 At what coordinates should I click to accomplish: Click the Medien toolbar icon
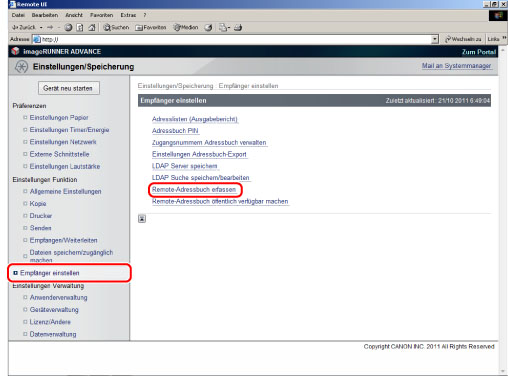(186, 28)
